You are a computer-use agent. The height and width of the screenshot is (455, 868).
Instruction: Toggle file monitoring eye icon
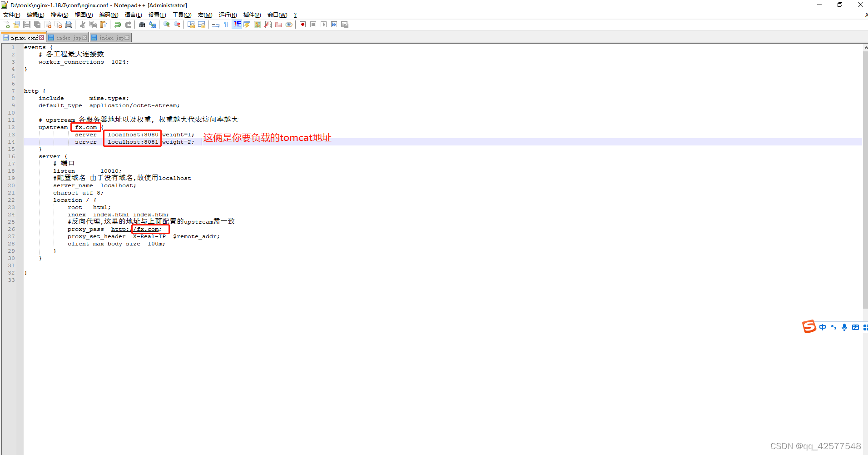pyautogui.click(x=289, y=25)
